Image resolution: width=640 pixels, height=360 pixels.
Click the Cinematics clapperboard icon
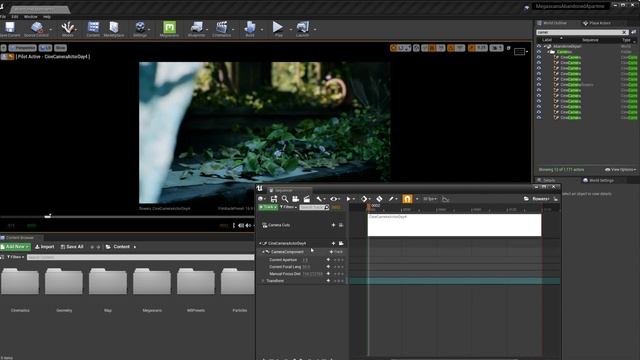[222, 28]
